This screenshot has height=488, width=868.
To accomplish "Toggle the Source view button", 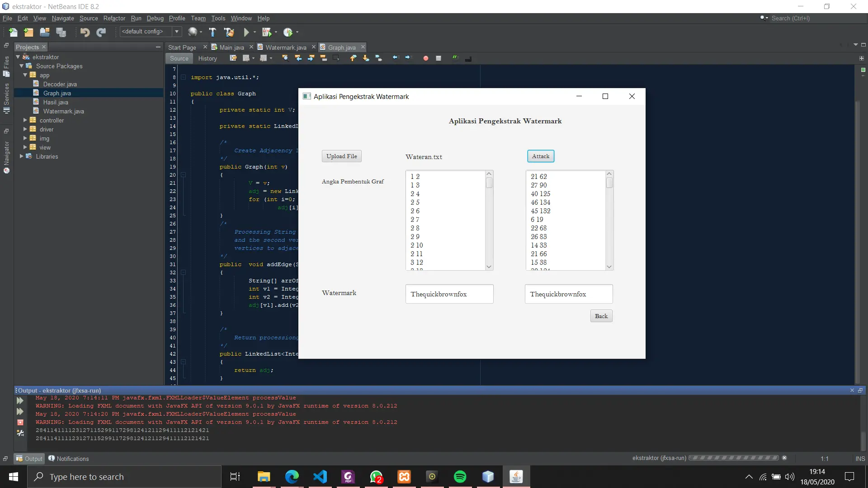I will point(179,58).
